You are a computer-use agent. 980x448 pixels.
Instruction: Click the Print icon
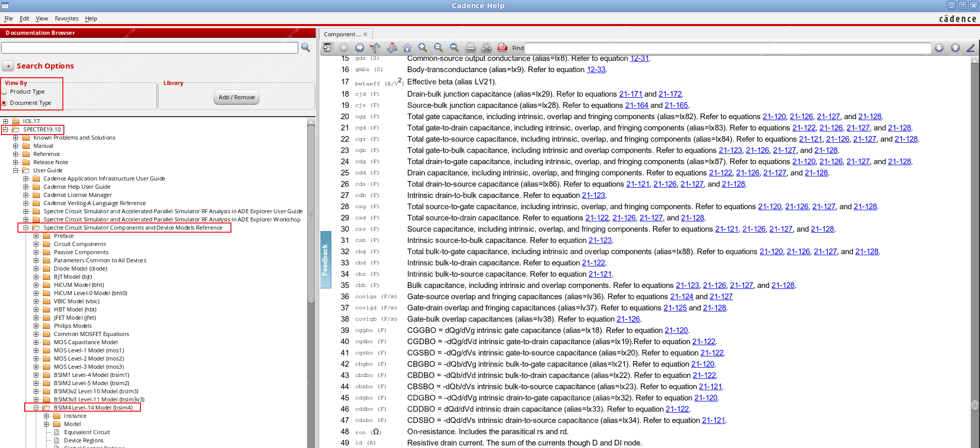click(x=471, y=48)
